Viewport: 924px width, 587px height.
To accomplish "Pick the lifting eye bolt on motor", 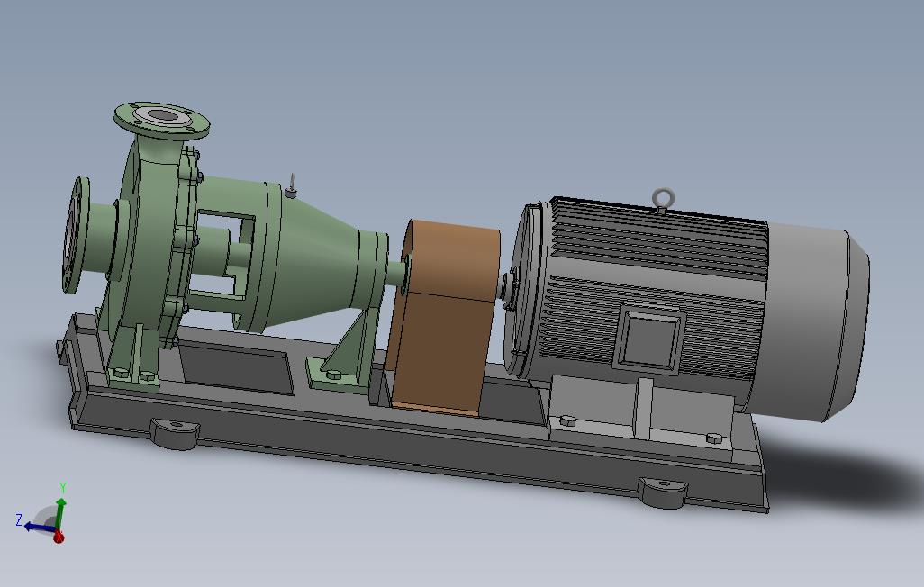I will tap(662, 200).
